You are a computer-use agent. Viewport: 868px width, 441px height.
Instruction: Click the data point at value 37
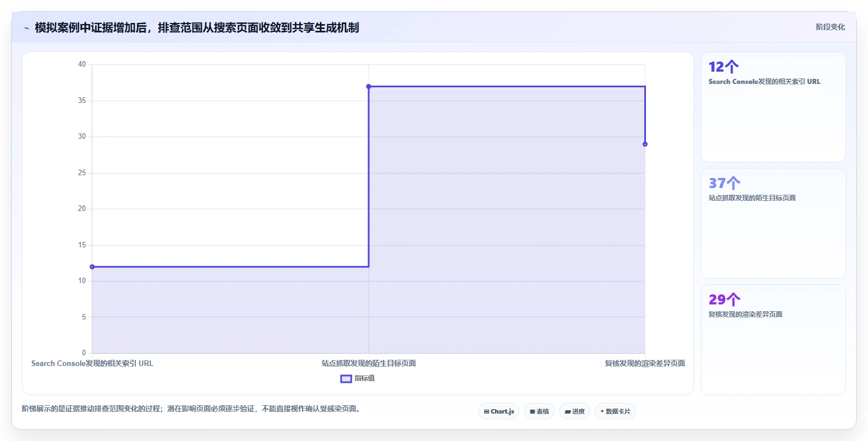pyautogui.click(x=369, y=86)
